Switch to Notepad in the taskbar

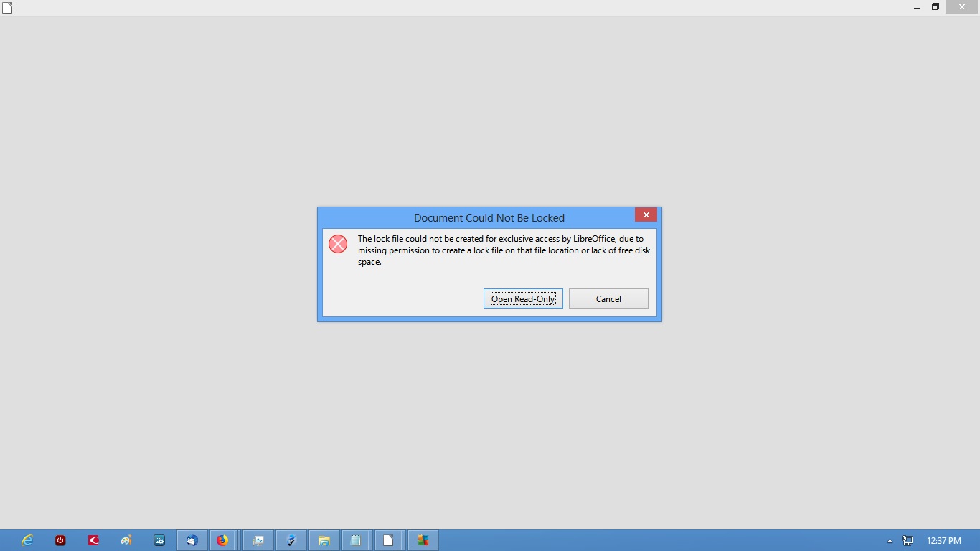[356, 540]
